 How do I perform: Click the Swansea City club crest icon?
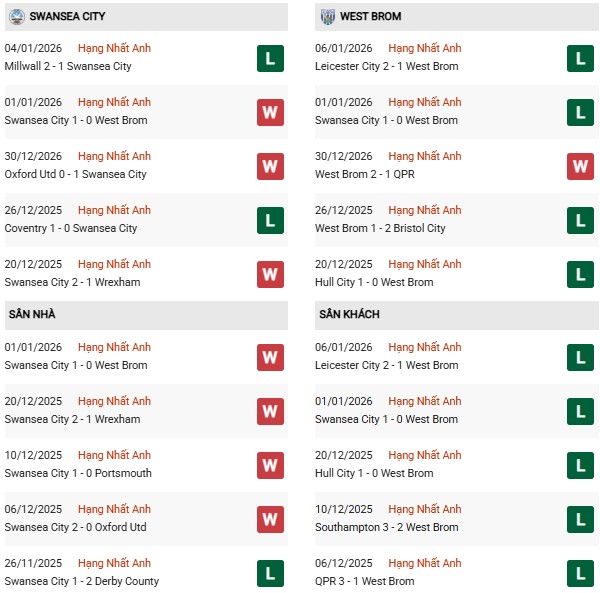tap(16, 17)
